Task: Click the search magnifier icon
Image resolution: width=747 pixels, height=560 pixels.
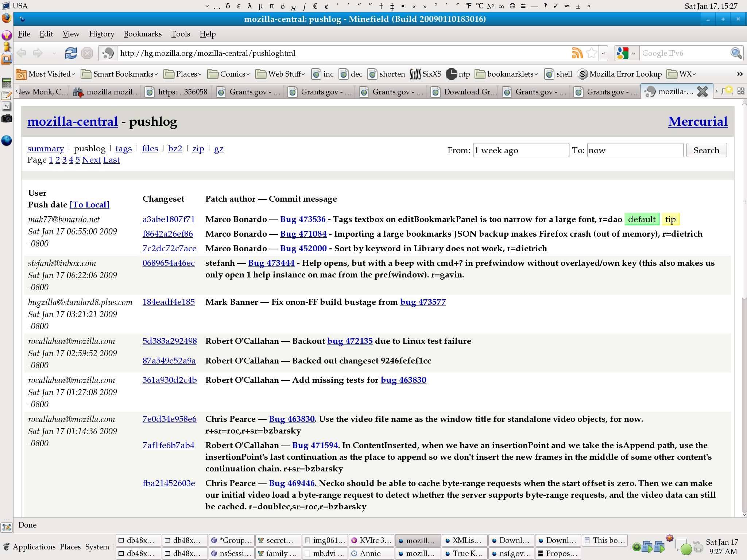Action: coord(736,53)
